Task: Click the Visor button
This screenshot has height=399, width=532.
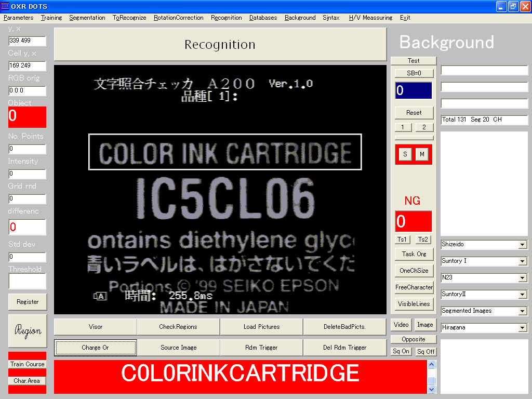Action: pyautogui.click(x=96, y=327)
